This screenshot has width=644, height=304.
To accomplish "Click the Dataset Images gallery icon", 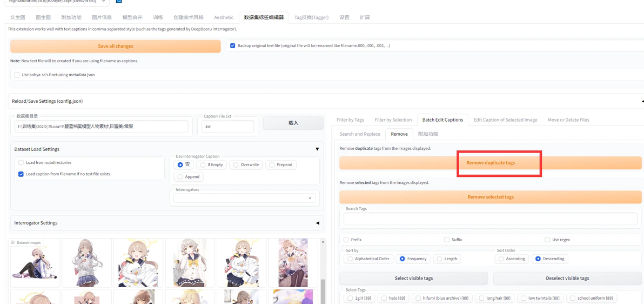I will pyautogui.click(x=13, y=243).
